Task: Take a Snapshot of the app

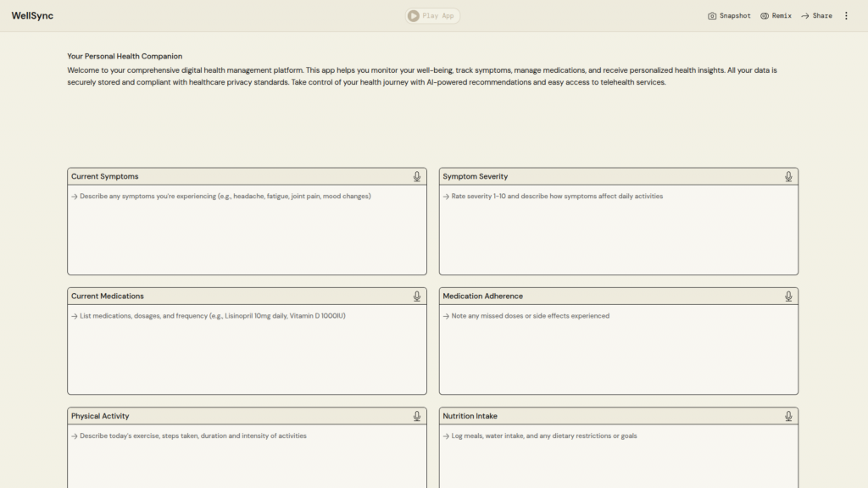Action: (729, 16)
